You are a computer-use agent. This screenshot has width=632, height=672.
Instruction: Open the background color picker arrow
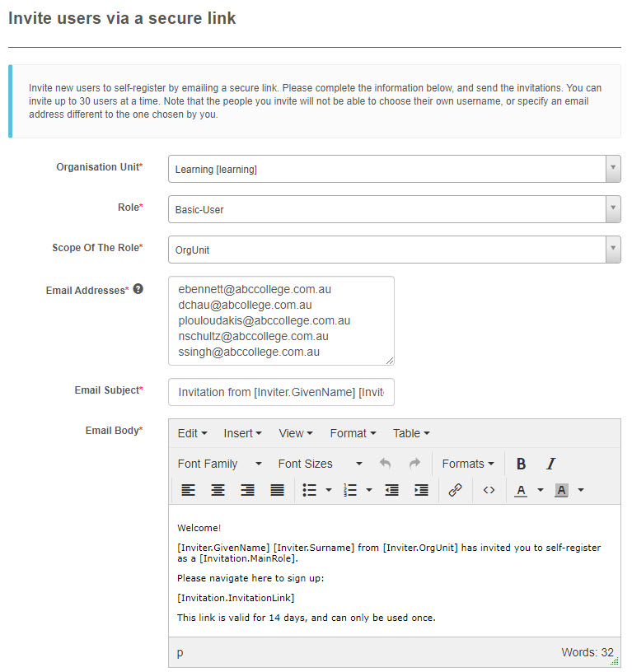[x=581, y=490]
